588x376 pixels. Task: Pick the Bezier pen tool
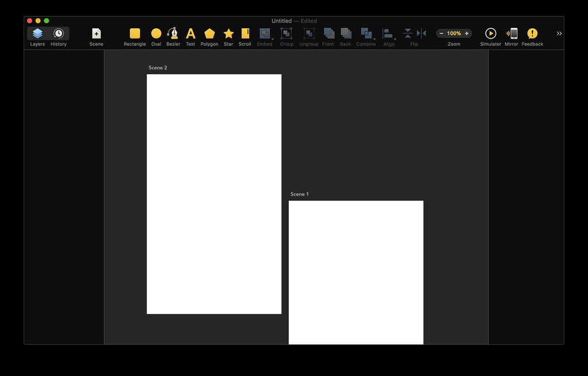tap(173, 34)
